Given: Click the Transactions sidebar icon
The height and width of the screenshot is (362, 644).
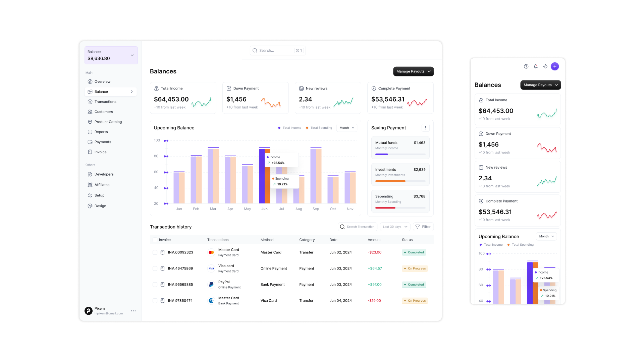Looking at the screenshot, I should click(90, 101).
